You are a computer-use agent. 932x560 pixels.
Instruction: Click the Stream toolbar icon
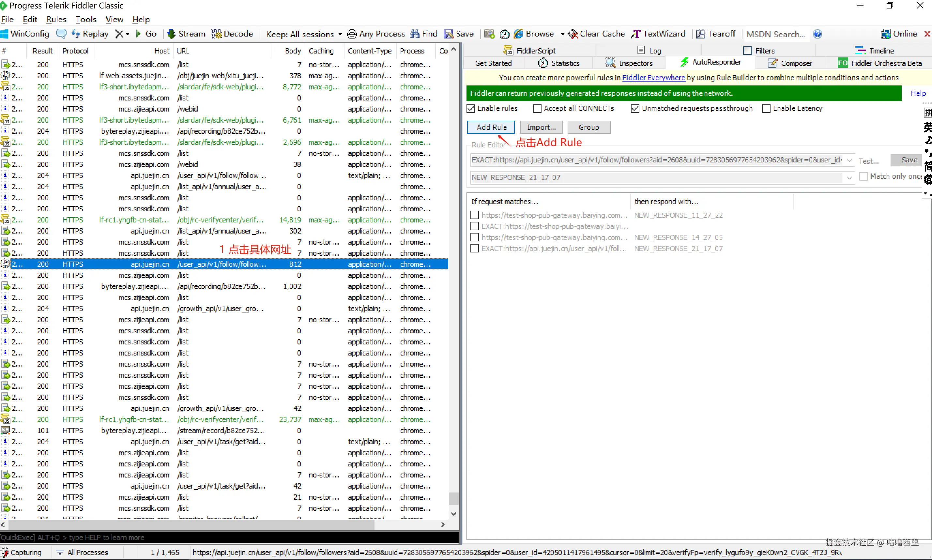171,34
